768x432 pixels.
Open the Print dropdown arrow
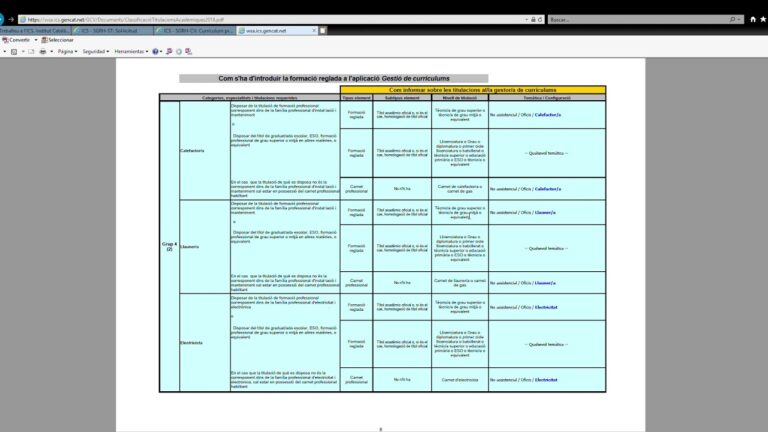[x=51, y=51]
